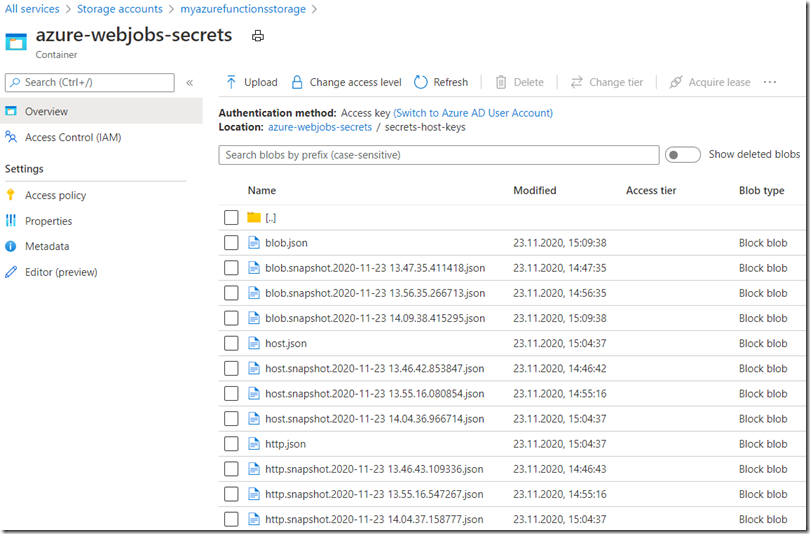Open azure-webjobs-secrets location link
The height and width of the screenshot is (534, 810).
[x=320, y=127]
